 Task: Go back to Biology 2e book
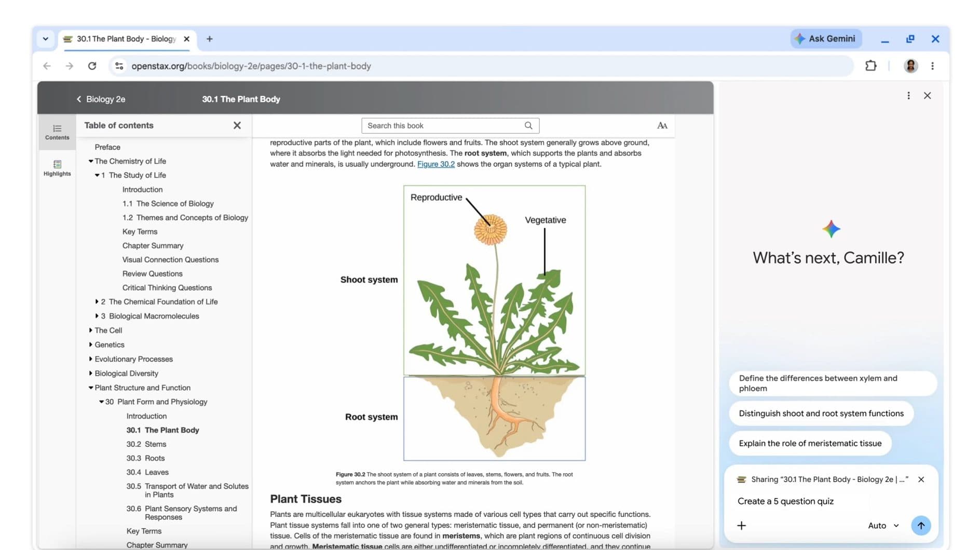pyautogui.click(x=101, y=99)
